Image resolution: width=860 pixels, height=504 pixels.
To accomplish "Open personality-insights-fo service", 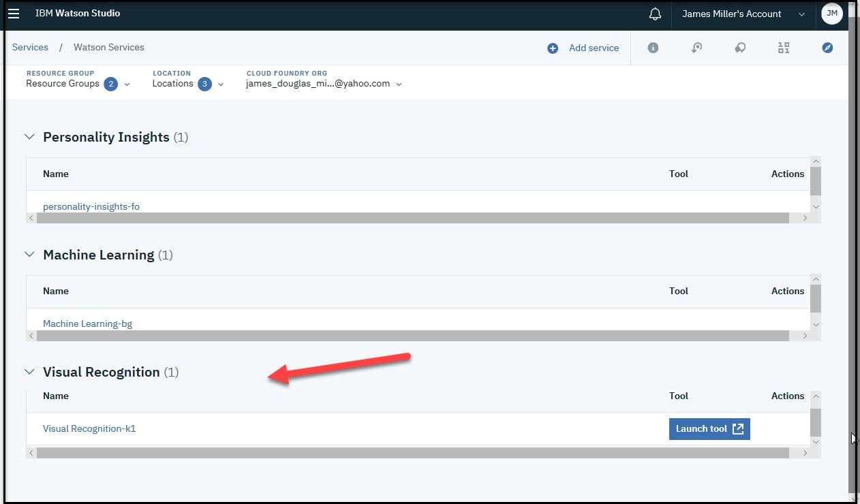I will (91, 206).
